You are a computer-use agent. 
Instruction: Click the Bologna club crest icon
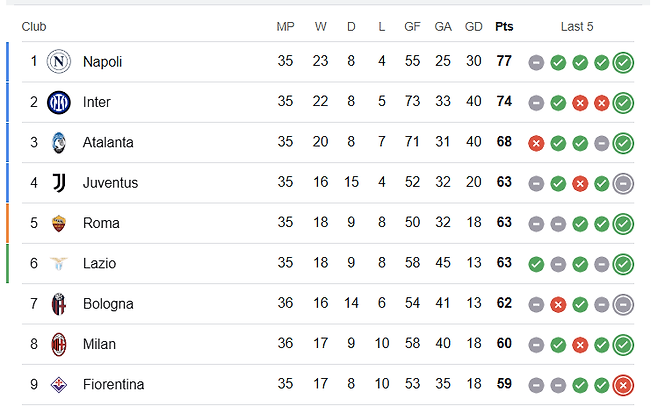(59, 304)
